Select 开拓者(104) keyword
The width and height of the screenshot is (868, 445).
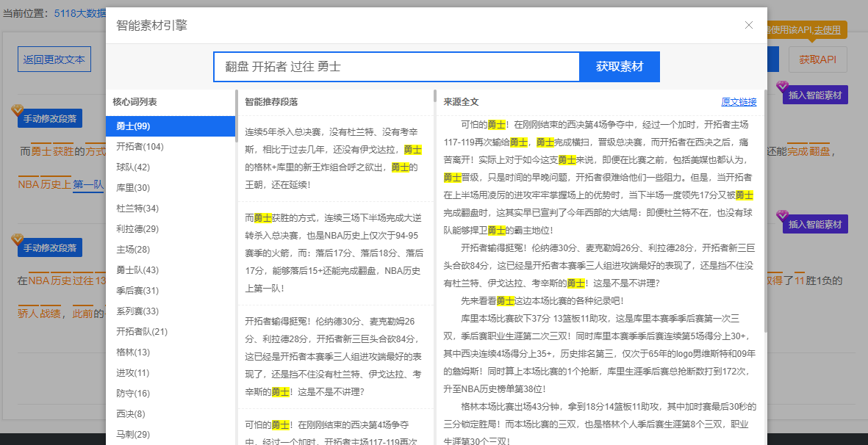coord(171,146)
